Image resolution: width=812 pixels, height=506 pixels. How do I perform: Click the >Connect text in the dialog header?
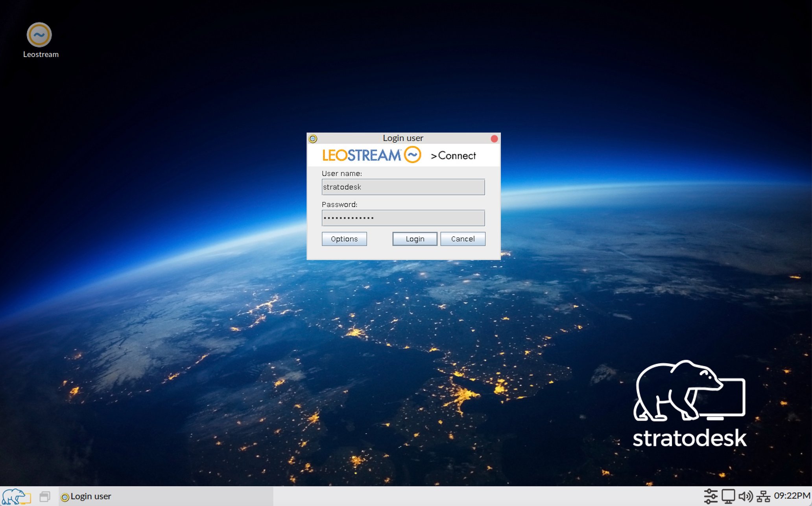[x=454, y=156]
